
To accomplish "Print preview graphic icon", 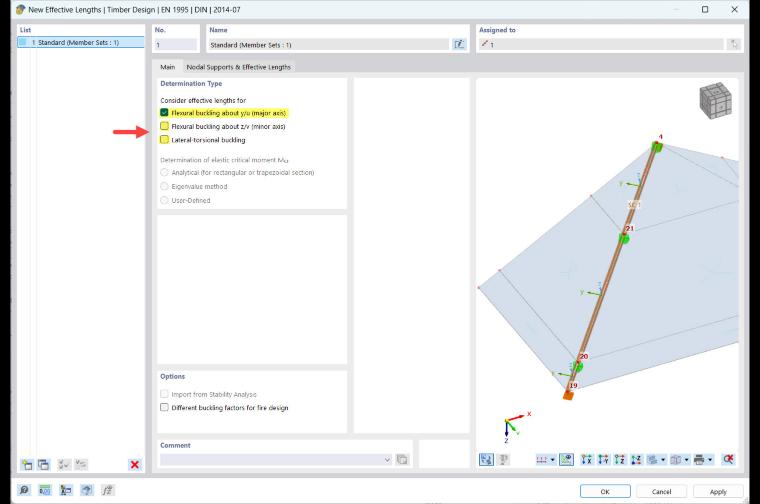I will click(x=699, y=459).
